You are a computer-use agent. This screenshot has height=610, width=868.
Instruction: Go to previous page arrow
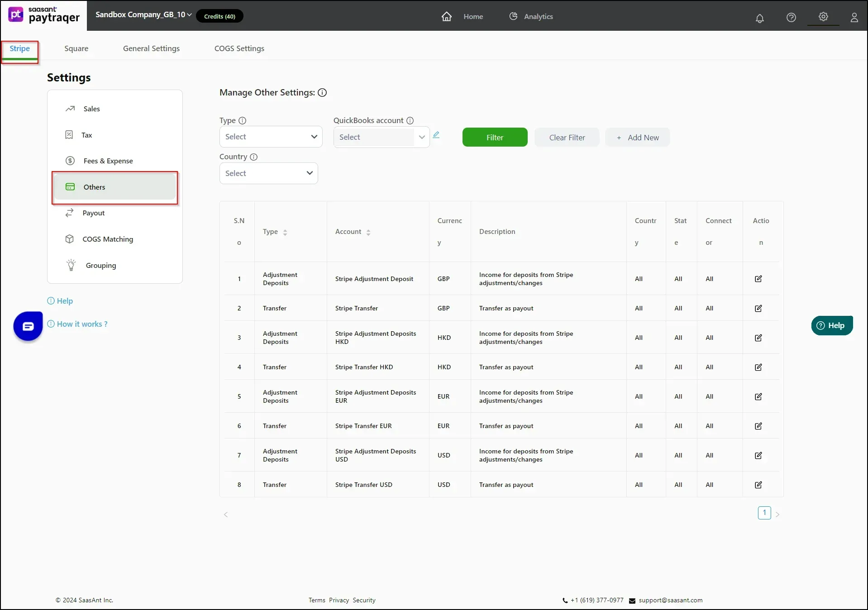coord(226,515)
